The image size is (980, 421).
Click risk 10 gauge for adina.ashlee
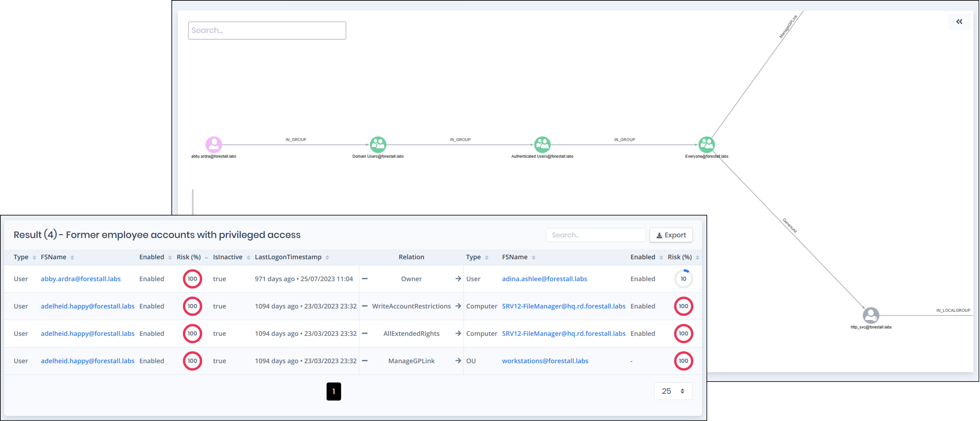pos(683,279)
